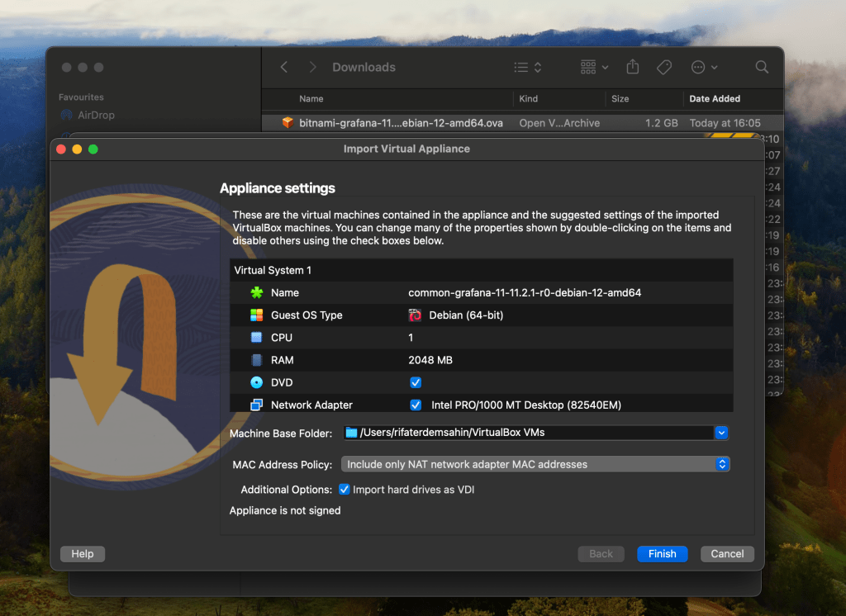Click the 1.2 GB size cell

[662, 123]
